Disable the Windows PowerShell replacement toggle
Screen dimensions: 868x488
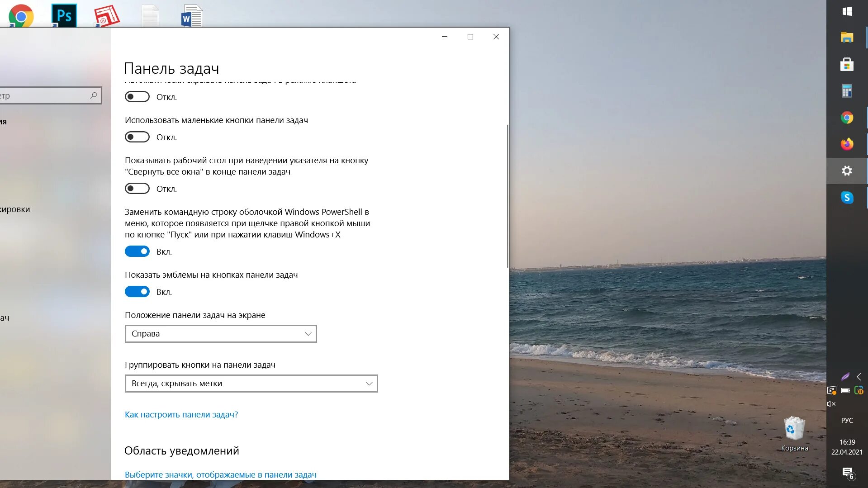tap(137, 251)
